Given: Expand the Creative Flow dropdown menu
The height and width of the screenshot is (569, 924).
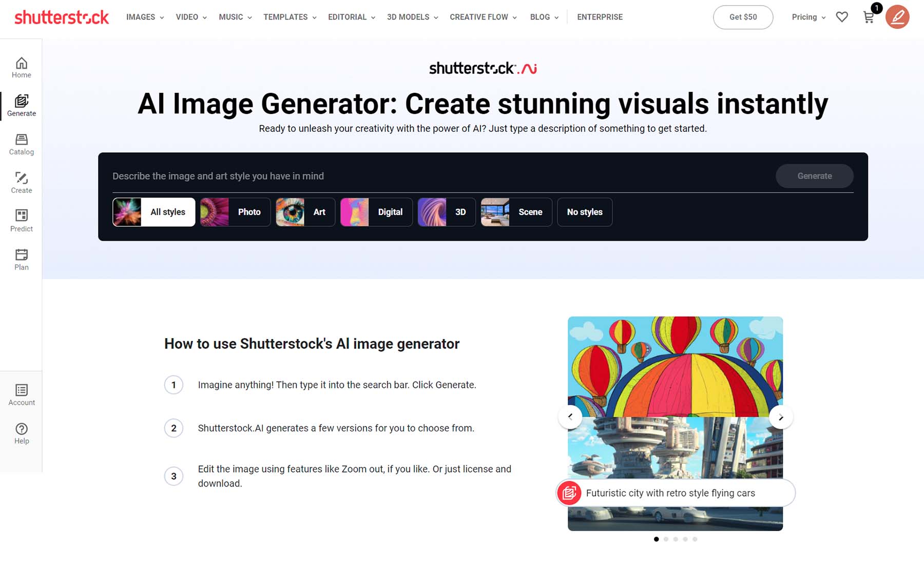Looking at the screenshot, I should 484,17.
